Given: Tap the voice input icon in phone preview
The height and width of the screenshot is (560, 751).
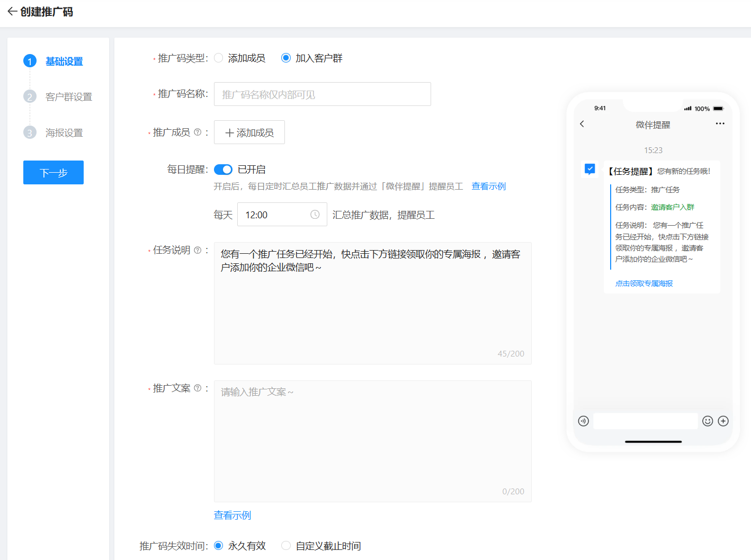Looking at the screenshot, I should point(584,421).
